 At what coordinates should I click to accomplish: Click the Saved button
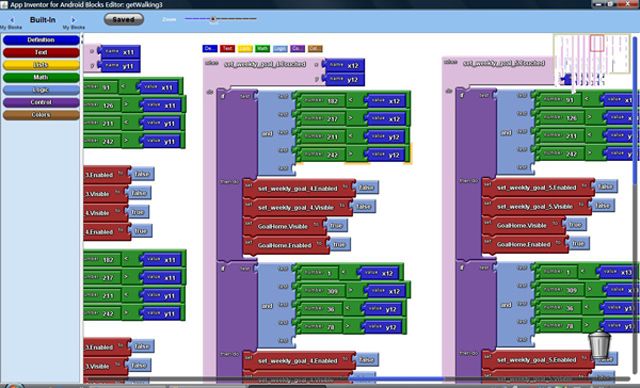click(x=124, y=19)
